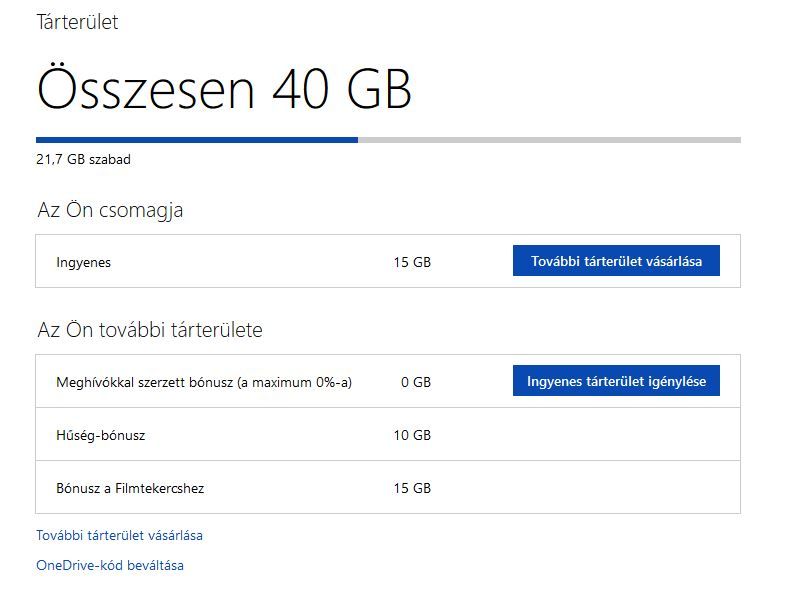Click the Az Ön csomagja section heading
Viewport: 792px width, 601px height.
(x=110, y=210)
